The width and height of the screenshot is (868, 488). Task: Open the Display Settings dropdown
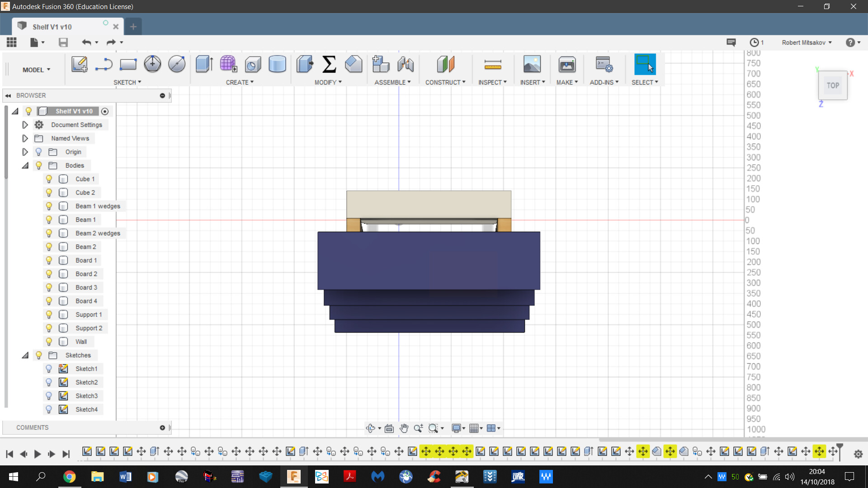coord(458,428)
